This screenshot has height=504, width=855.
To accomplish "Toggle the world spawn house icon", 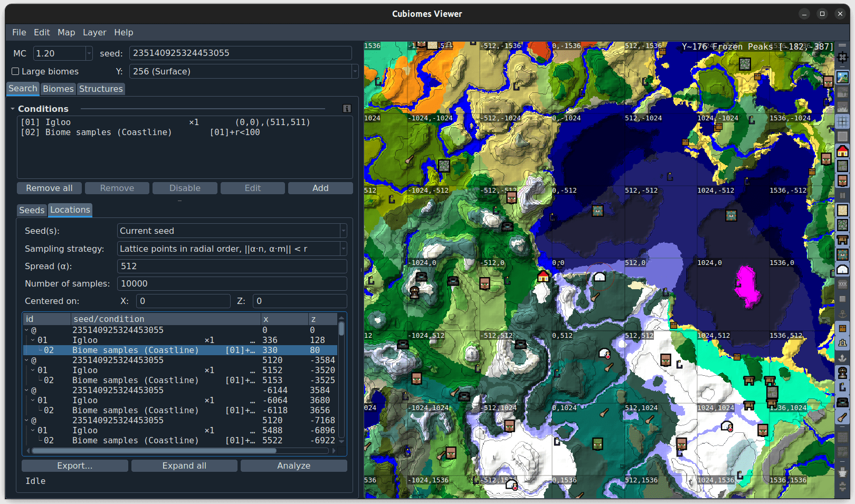I will pos(842,151).
